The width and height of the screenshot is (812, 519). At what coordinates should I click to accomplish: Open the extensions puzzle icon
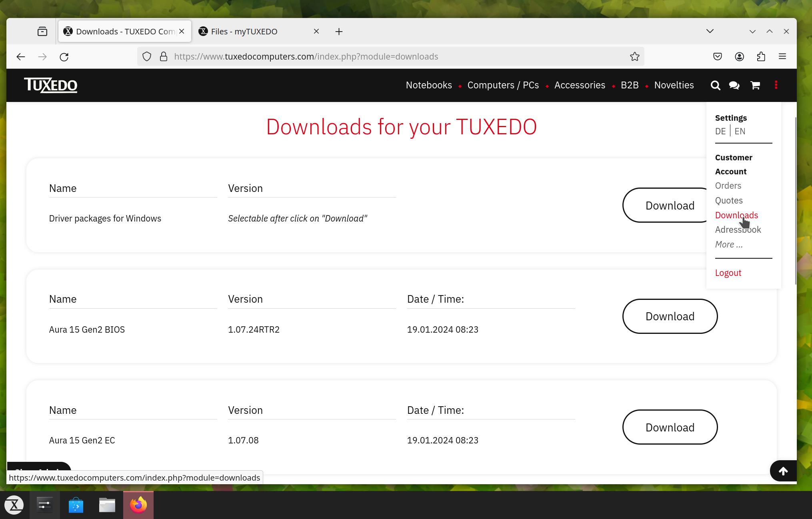pos(761,57)
